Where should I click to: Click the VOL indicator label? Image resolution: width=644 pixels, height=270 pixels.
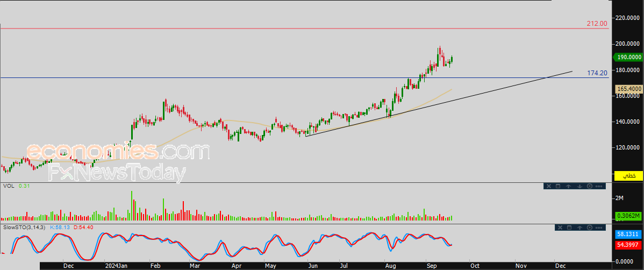(9, 186)
